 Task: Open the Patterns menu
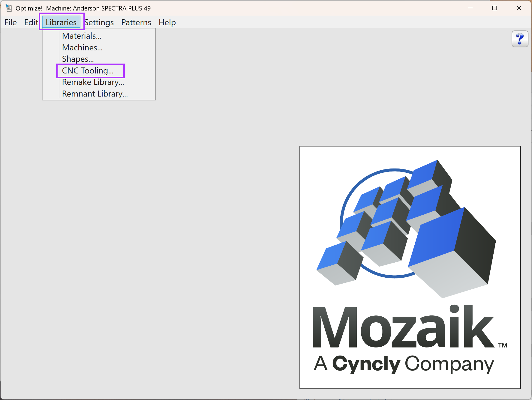tap(136, 22)
